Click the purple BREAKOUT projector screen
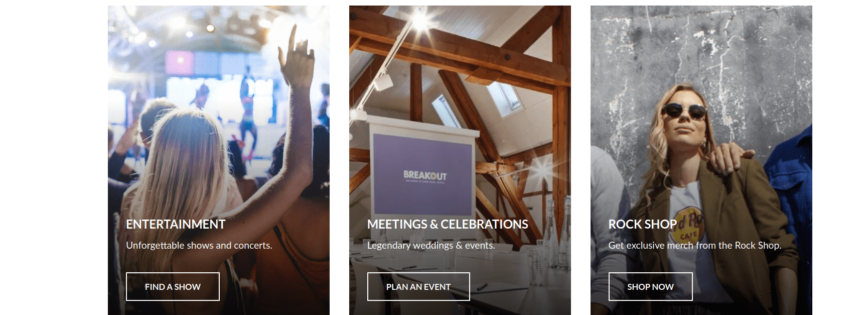 tap(423, 174)
